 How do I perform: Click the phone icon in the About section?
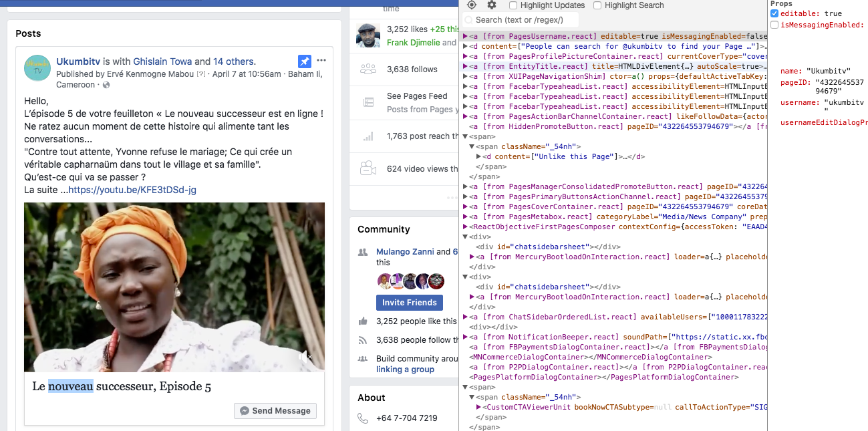(362, 417)
